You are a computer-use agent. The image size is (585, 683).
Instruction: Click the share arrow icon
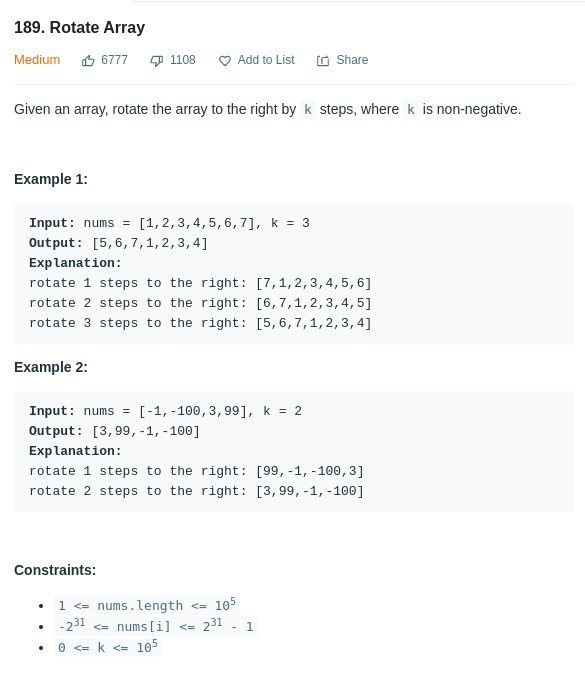pyautogui.click(x=323, y=61)
